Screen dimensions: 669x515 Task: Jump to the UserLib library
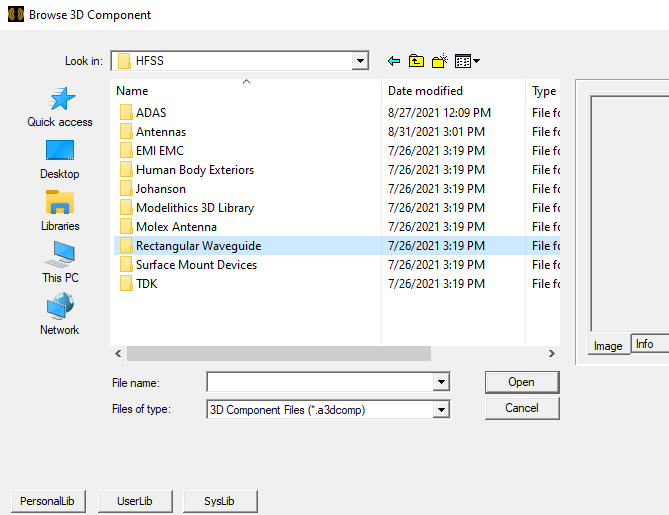click(x=135, y=501)
